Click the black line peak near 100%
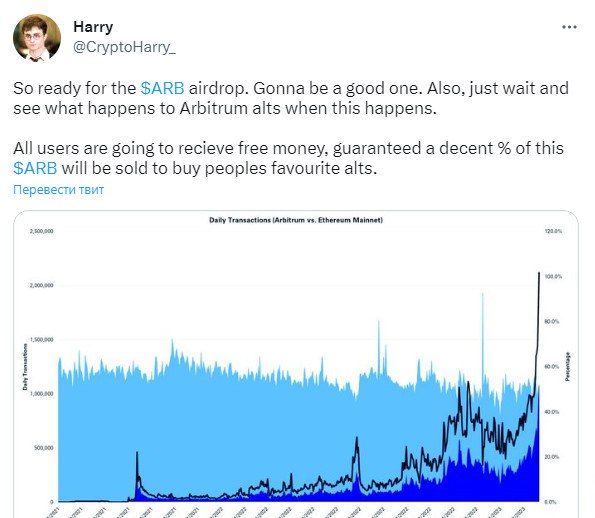 [x=539, y=273]
